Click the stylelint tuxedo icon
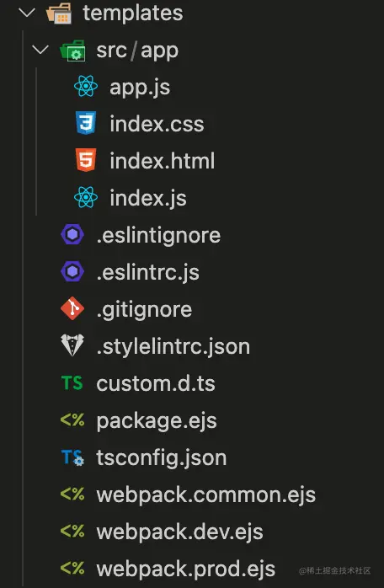Viewport: 384px width, 588px height. click(x=72, y=345)
